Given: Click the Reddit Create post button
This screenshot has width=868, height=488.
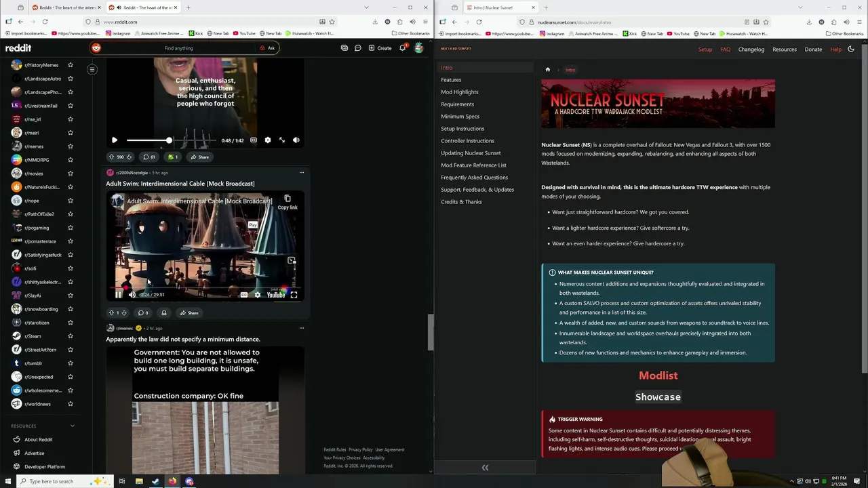Looking at the screenshot, I should coord(380,48).
